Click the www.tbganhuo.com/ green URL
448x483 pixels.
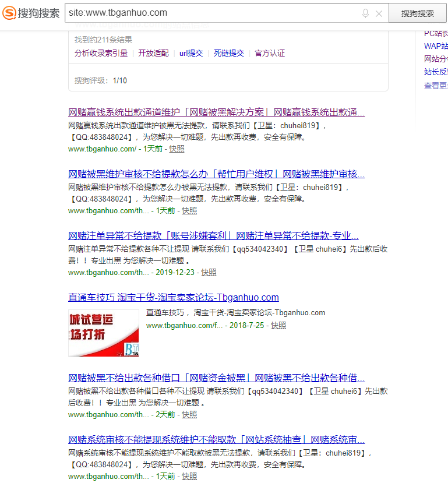pos(102,149)
